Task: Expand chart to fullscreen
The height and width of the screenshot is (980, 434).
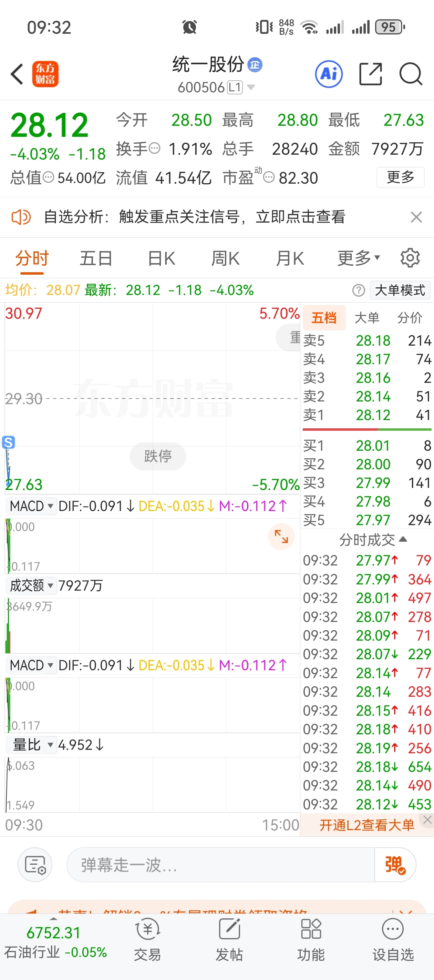Action: [281, 537]
